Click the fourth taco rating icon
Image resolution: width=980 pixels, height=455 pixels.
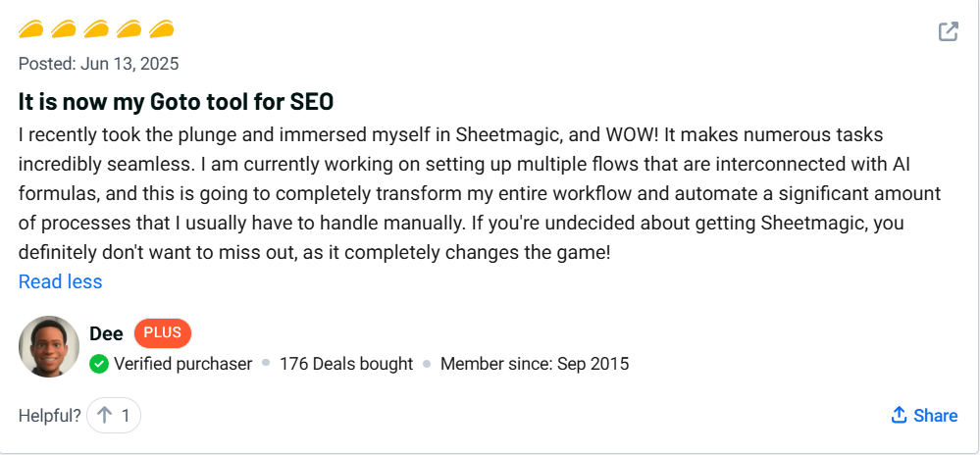(129, 29)
